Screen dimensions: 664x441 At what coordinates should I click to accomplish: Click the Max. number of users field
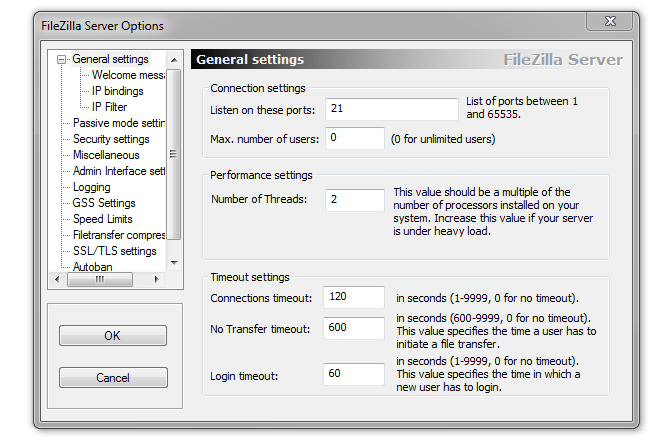coord(355,138)
